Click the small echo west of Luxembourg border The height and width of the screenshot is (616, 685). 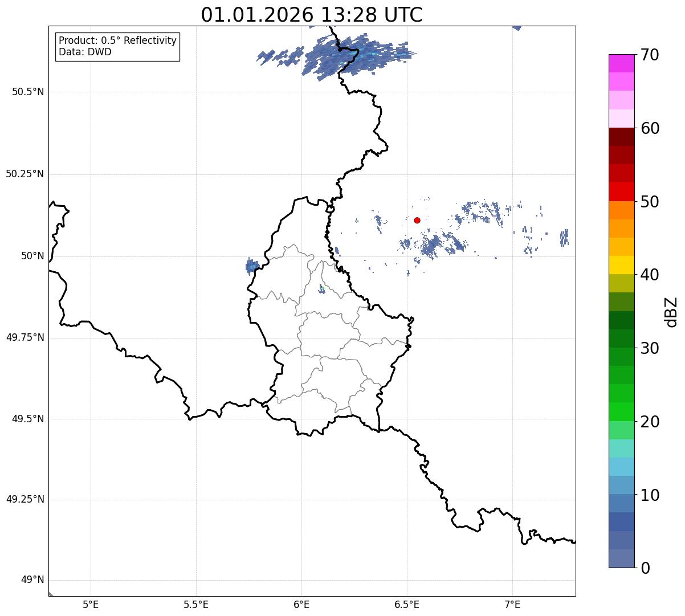coord(252,266)
